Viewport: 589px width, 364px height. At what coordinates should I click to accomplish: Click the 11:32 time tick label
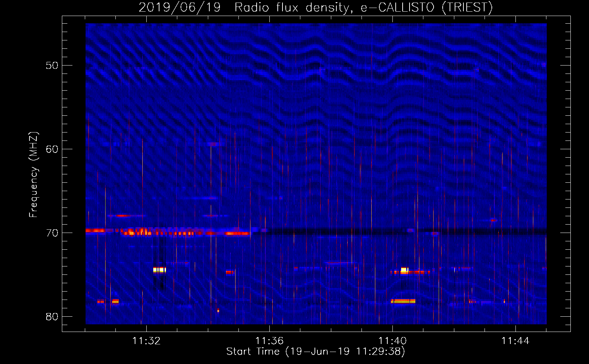146,341
